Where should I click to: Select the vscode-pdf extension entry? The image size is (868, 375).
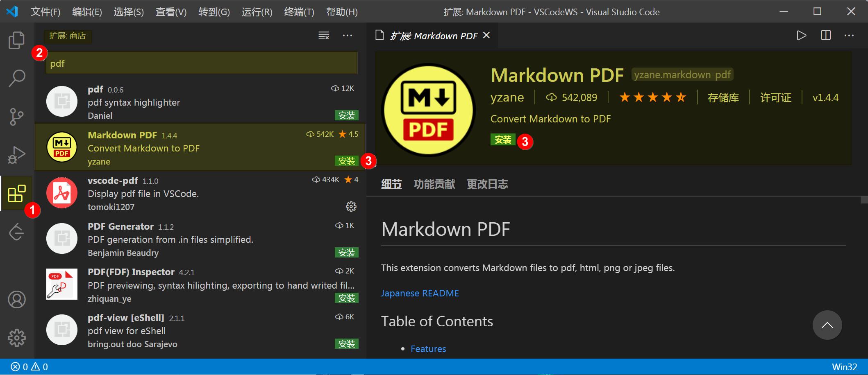click(200, 194)
